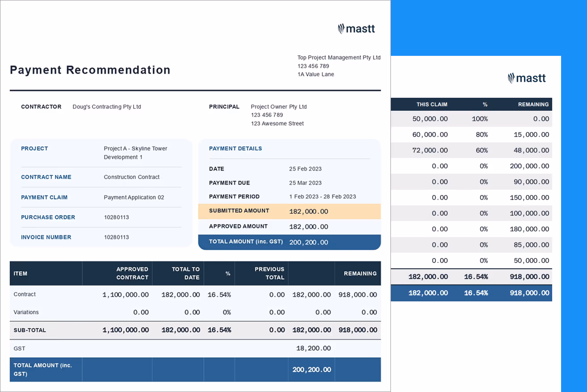This screenshot has height=392, width=587.
Task: Click the PREVIOUS TOTAL column header
Action: click(x=269, y=273)
